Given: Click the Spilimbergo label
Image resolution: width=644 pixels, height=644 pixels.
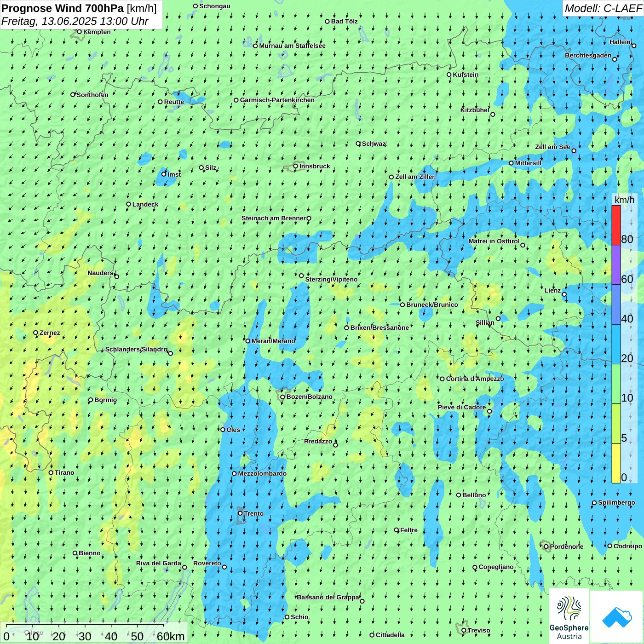Looking at the screenshot, I should coord(616,502).
